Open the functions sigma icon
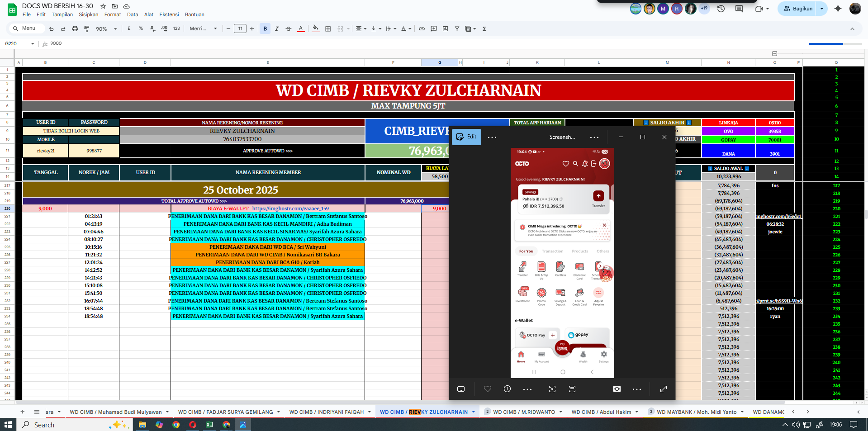 pyautogui.click(x=484, y=29)
